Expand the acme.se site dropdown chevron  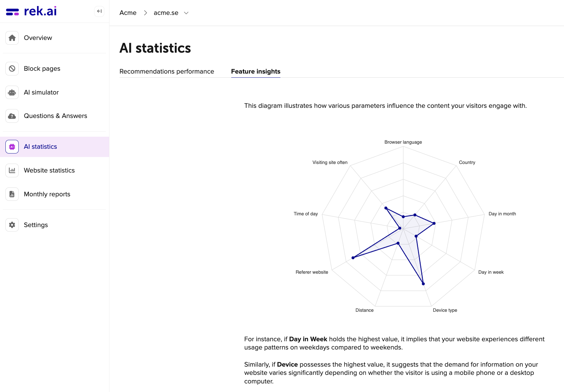186,13
